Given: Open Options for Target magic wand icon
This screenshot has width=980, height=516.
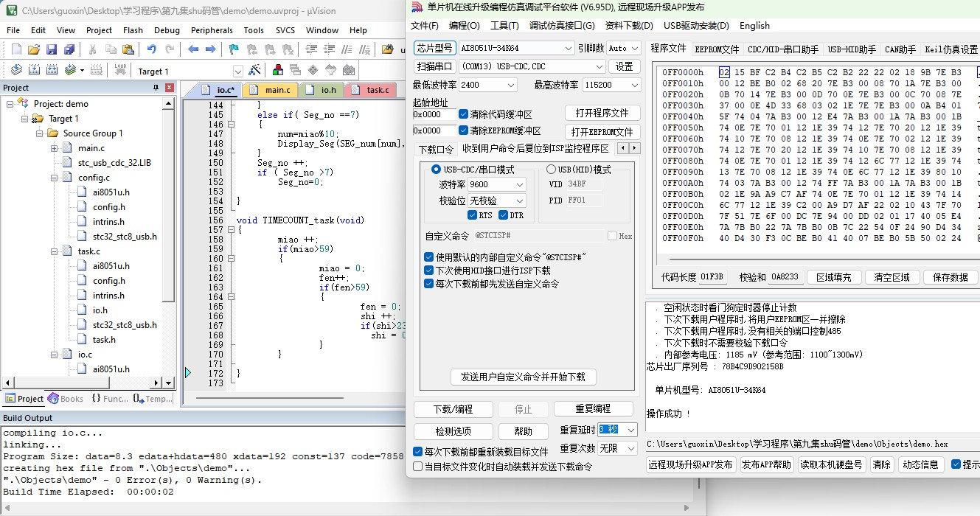Looking at the screenshot, I should coord(254,71).
